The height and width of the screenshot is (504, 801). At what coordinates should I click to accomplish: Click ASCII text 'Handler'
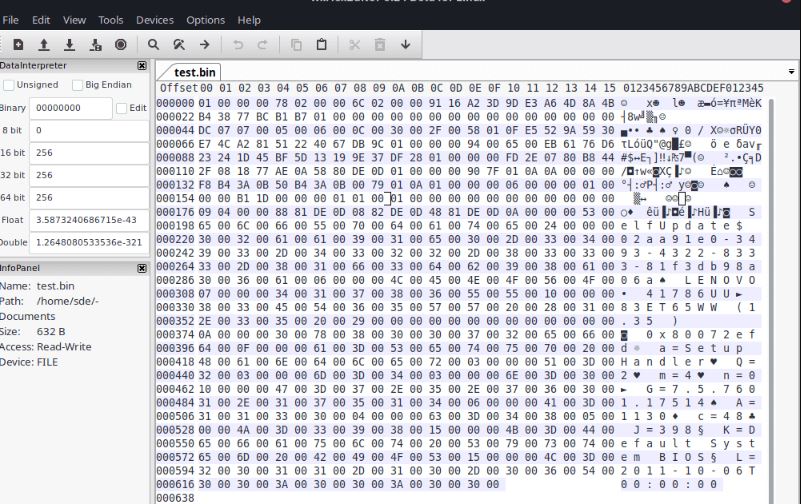coord(663,362)
